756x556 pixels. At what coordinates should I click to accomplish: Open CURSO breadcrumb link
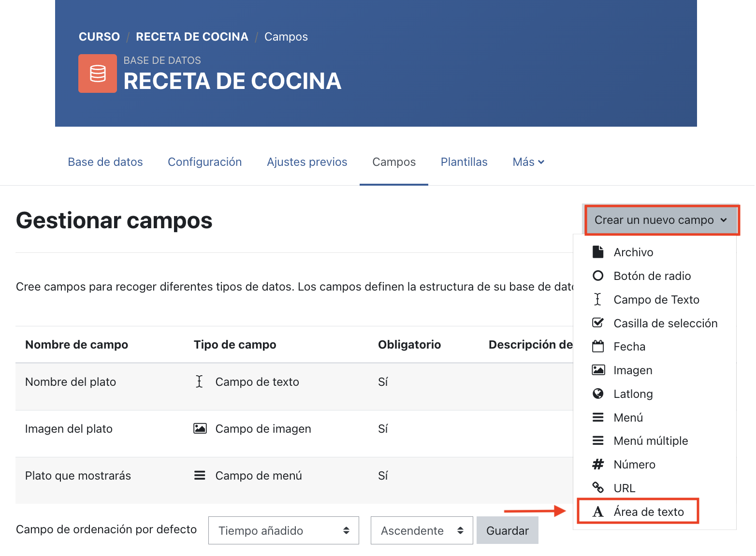pyautogui.click(x=99, y=37)
